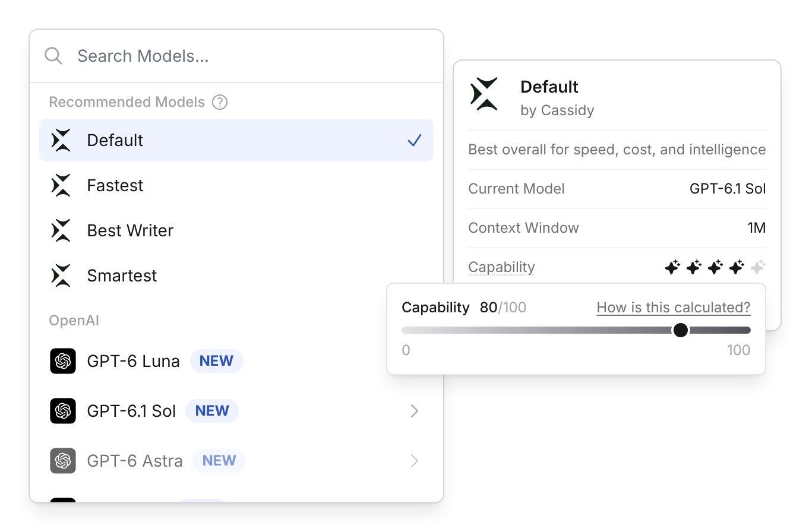The image size is (809, 532).
Task: Choose GPT-6 Luna from the list
Action: pos(236,361)
